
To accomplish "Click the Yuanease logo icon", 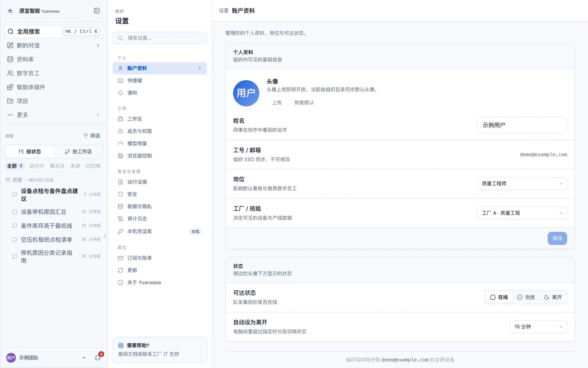I will 10,11.
